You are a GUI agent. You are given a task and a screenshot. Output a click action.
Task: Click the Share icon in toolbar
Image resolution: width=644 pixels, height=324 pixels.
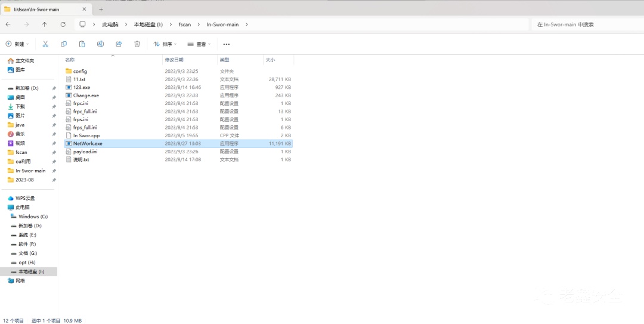[x=119, y=44]
